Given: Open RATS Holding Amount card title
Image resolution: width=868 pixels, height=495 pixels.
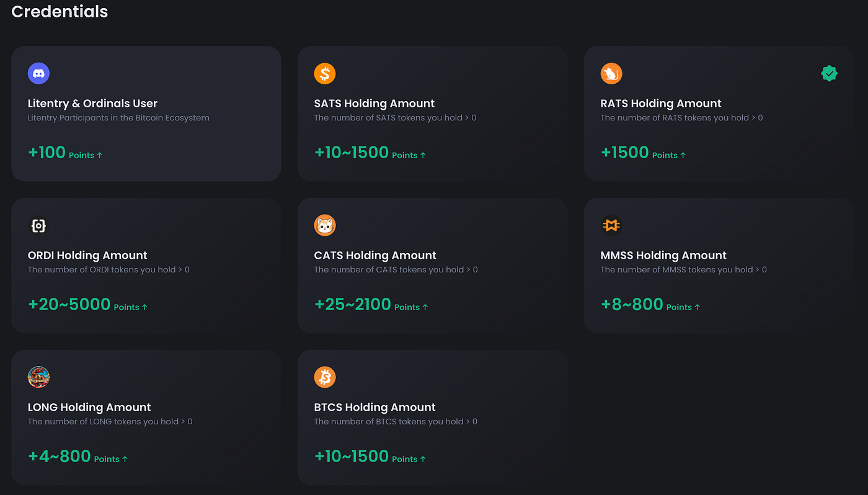Looking at the screenshot, I should coord(661,104).
